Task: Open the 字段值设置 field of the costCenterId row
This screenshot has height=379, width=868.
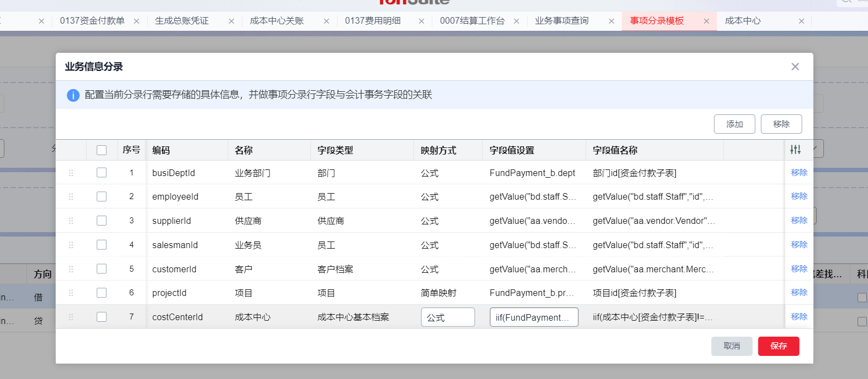Action: pos(533,317)
